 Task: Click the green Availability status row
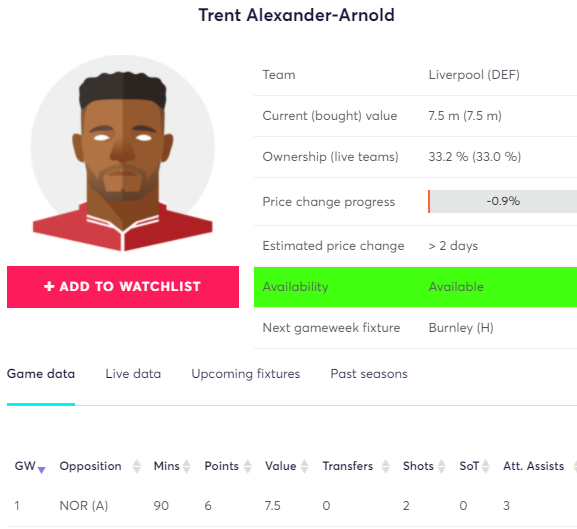pos(415,287)
